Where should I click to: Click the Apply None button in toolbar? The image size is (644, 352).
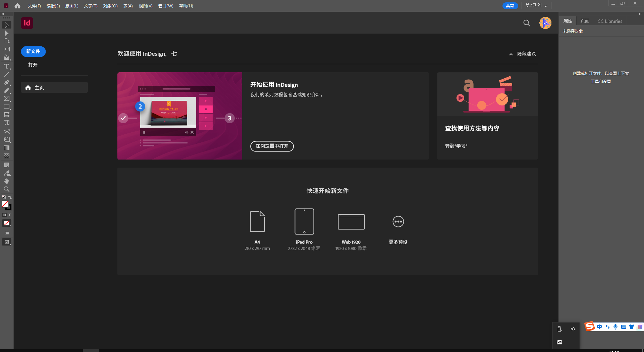[7, 223]
